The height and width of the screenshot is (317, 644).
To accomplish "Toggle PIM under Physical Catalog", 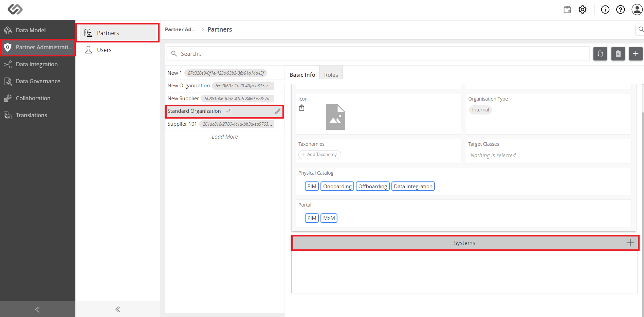I will coord(312,187).
